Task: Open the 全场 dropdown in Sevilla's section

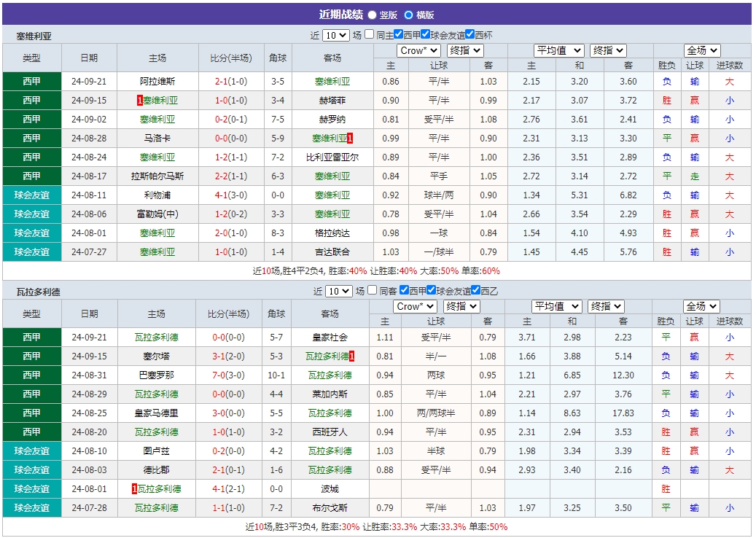Action: point(701,50)
